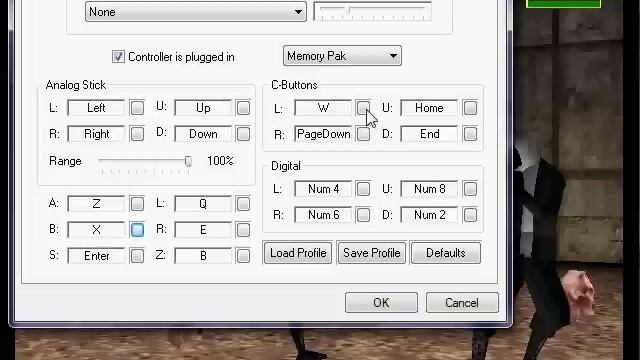640x360 pixels.
Task: Click the C-Buttons Down assign button next to End
Action: 470,134
